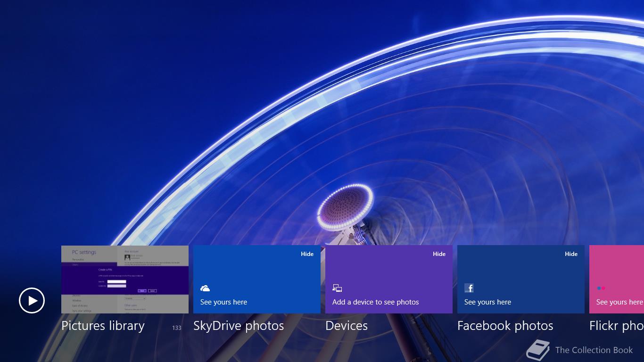The image size is (644, 362).
Task: Select the Flickr photos label
Action: [x=617, y=326]
